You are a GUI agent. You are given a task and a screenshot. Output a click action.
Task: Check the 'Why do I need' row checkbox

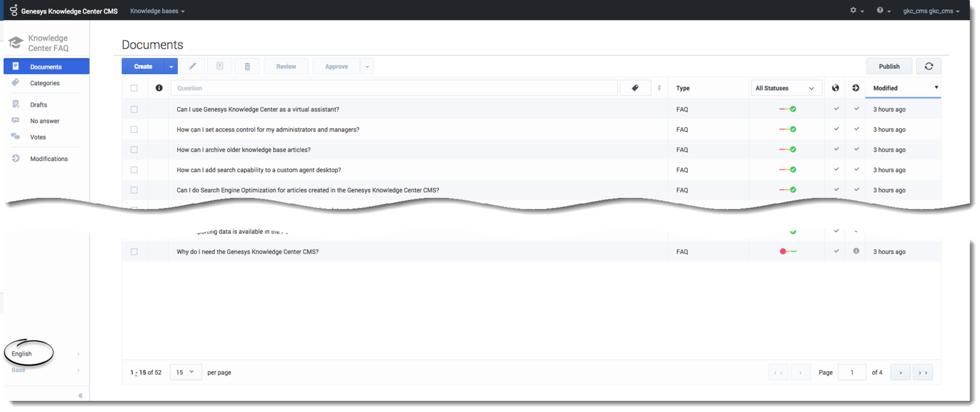[134, 251]
